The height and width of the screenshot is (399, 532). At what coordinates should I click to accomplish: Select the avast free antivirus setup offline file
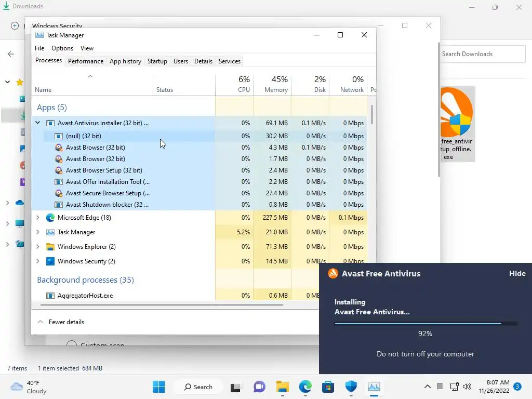[457, 124]
